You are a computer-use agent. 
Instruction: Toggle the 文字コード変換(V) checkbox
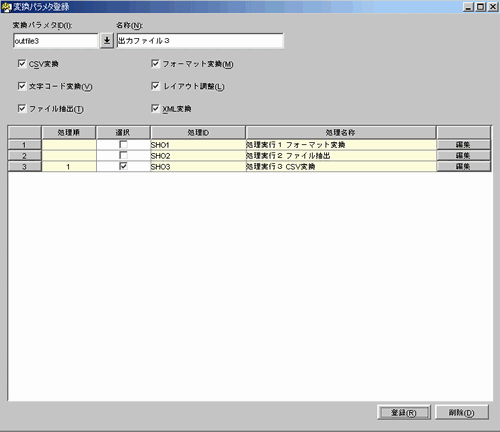[x=22, y=86]
